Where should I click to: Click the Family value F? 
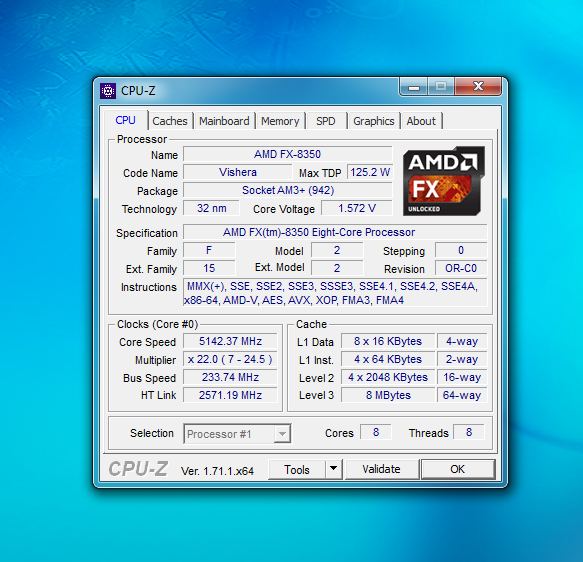click(209, 251)
